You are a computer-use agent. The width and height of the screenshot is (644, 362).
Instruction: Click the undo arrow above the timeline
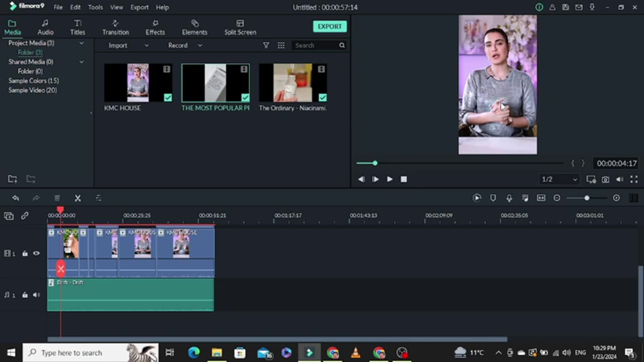click(x=16, y=198)
